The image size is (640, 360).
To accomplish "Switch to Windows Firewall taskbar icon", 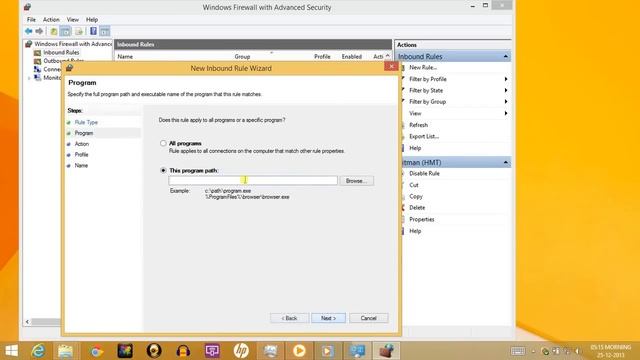I will point(387,351).
